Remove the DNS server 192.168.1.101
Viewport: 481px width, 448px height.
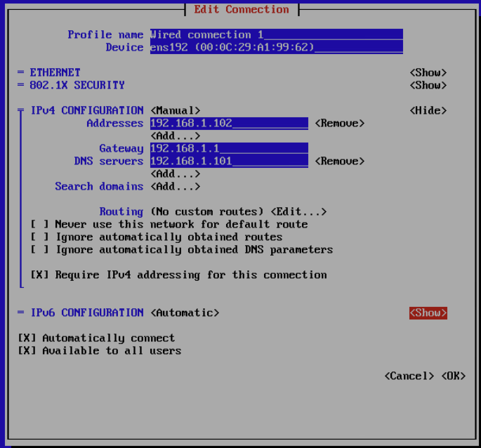340,161
